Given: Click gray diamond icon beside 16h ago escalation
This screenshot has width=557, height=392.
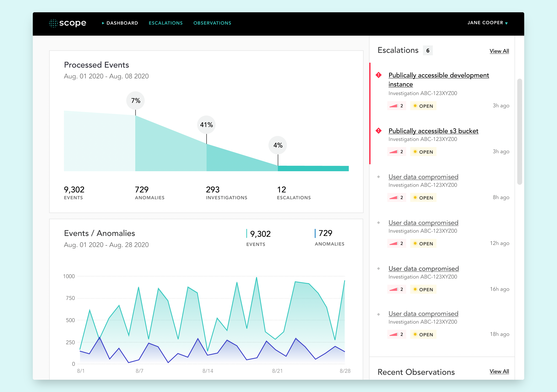Looking at the screenshot, I should (379, 268).
